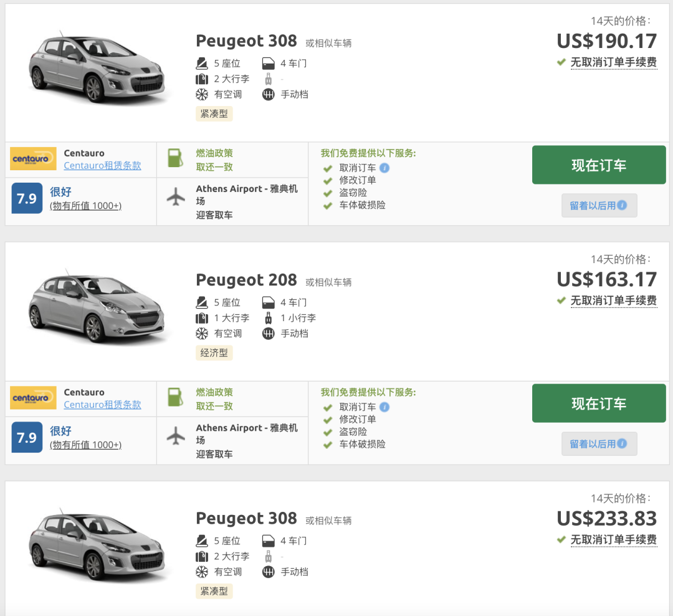Click the Peugeot 208 car thumbnail
Screen dimensions: 673x616
pyautogui.click(x=97, y=308)
